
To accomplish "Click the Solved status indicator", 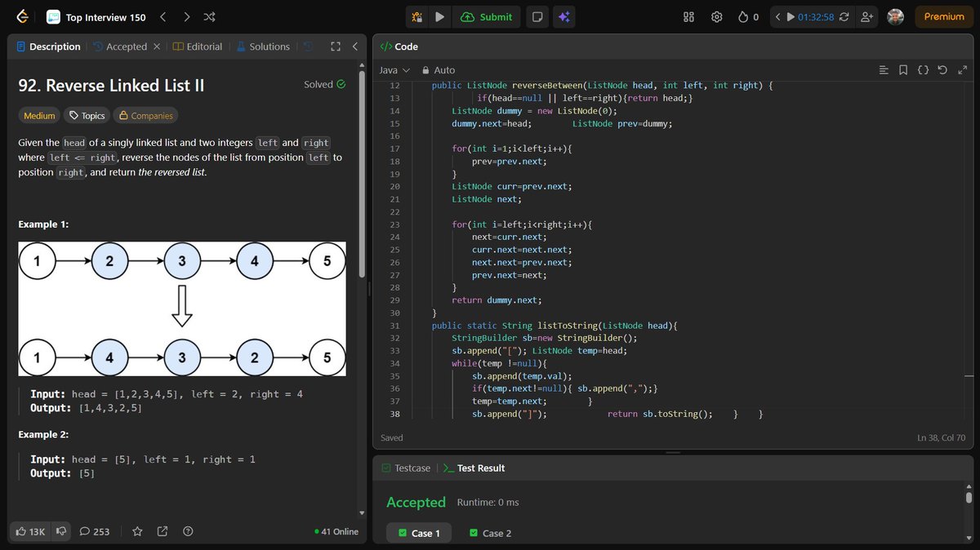I will [324, 84].
